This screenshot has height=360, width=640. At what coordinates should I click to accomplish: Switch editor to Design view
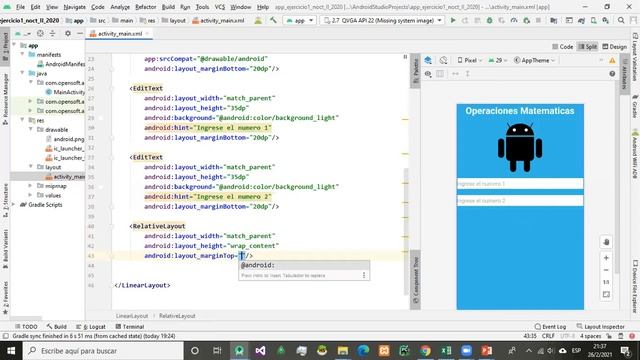pos(614,47)
